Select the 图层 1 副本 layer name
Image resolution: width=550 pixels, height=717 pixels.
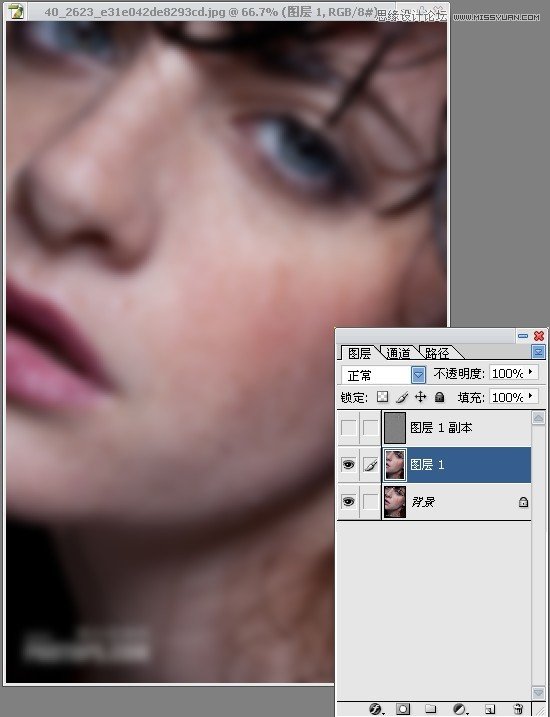[x=441, y=428]
